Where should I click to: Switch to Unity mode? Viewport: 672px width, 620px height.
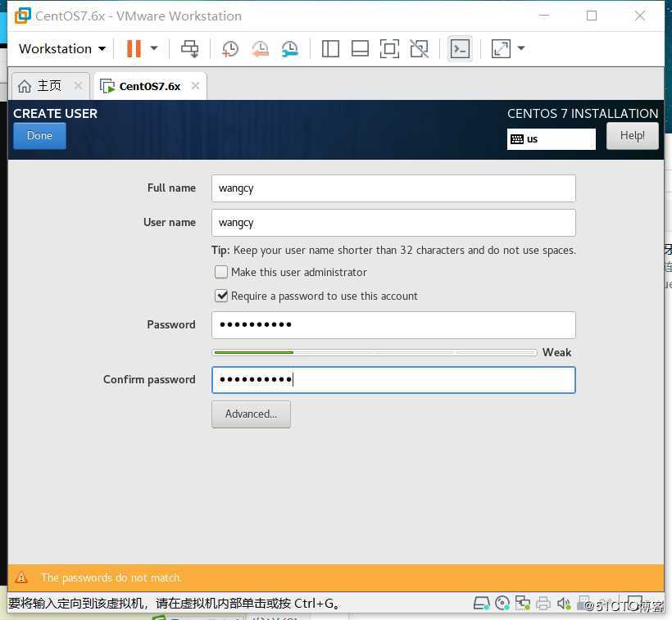click(x=419, y=48)
